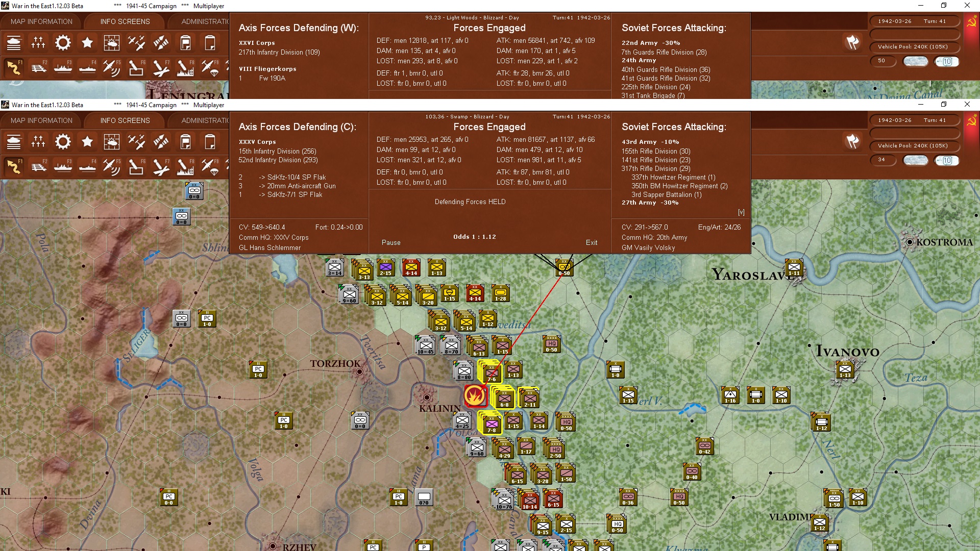Toggle F5 air recon mode, lower window

112,166
